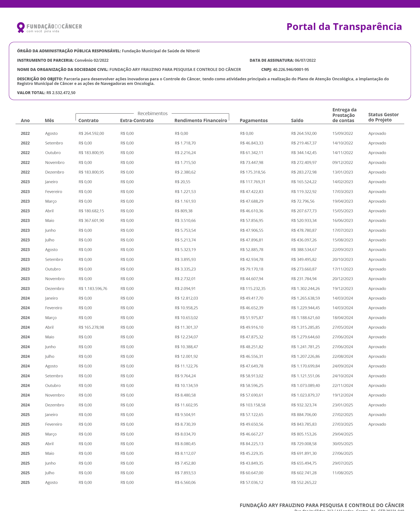Click the Rendimento Financeiro column header
The height and width of the screenshot is (511, 420).
coord(200,120)
